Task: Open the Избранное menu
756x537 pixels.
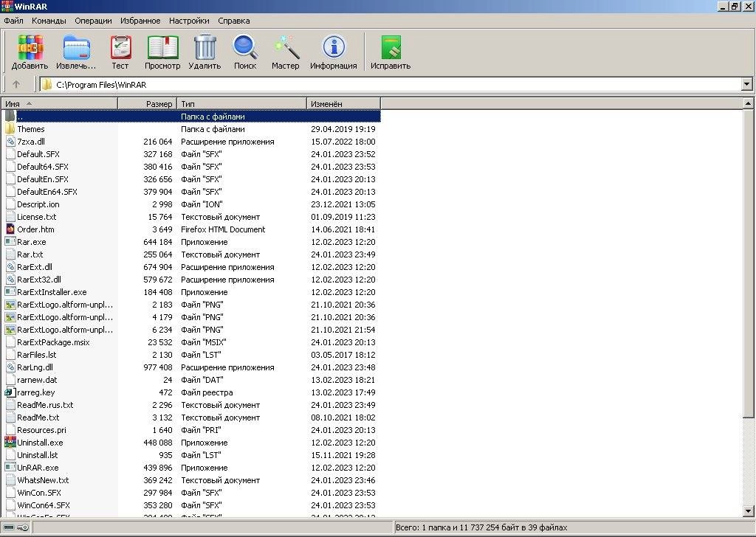Action: click(140, 21)
